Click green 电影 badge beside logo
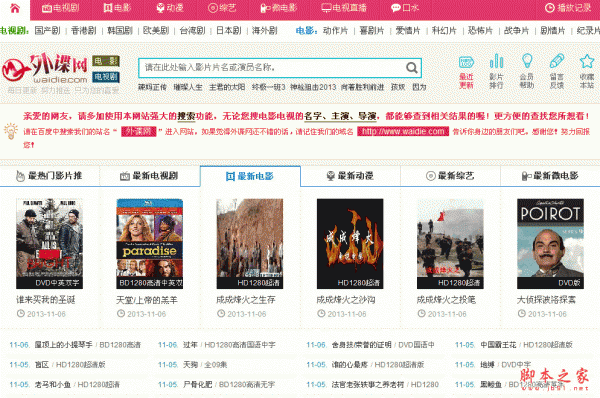600x398 pixels. pos(106,61)
